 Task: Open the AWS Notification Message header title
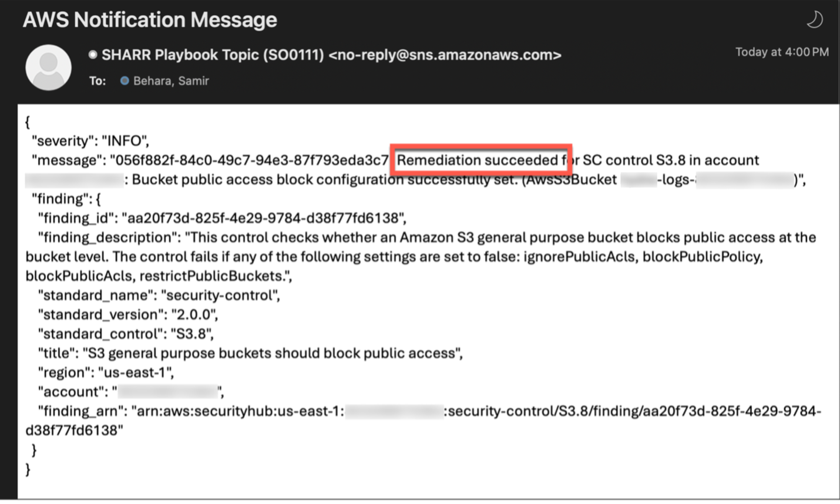coord(149,19)
